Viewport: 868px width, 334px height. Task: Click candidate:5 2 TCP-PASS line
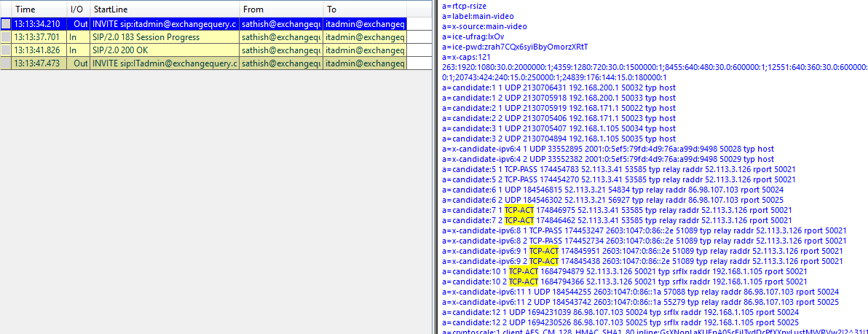[x=619, y=179]
